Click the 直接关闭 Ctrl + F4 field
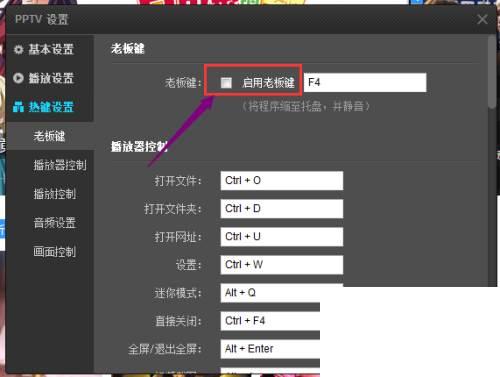 (270, 321)
